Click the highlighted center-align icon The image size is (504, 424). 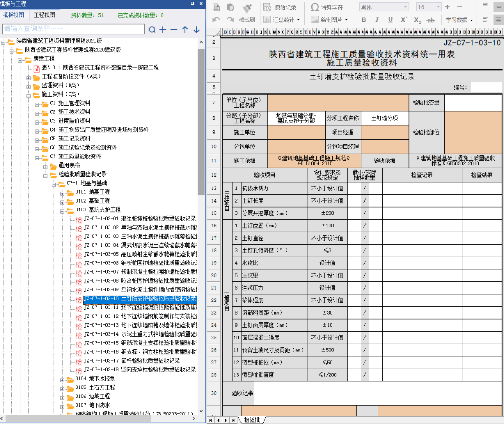coord(498,20)
